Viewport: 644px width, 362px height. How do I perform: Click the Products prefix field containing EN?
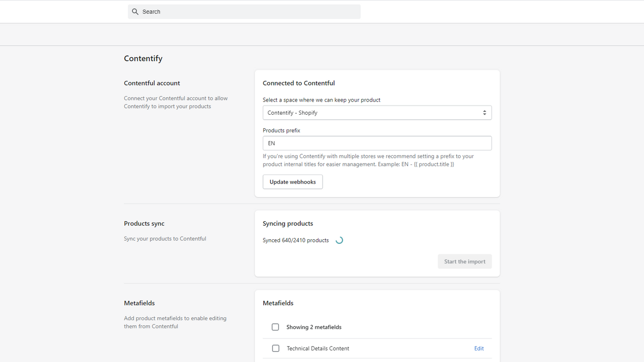coord(377,143)
